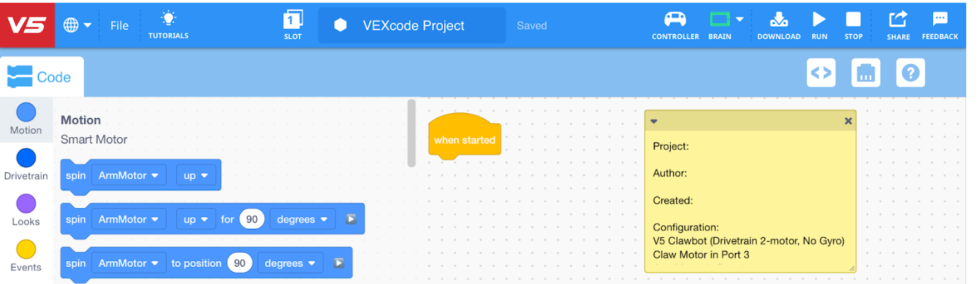Open the Share icon
The height and width of the screenshot is (284, 980).
coord(897,19)
